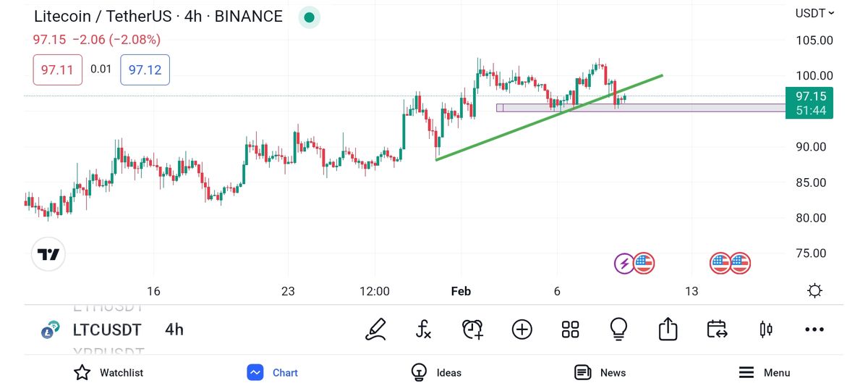This screenshot has width=868, height=391.
Task: Add a price alert
Action: point(472,329)
